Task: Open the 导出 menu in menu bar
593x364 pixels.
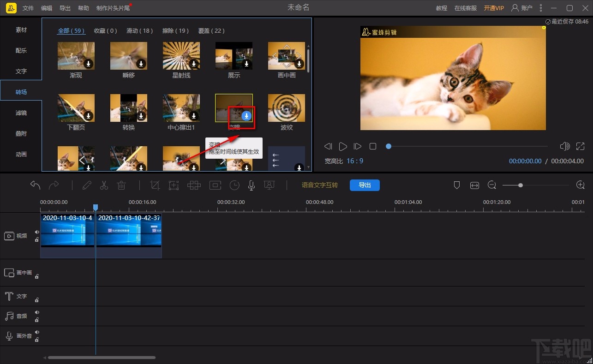Action: (x=65, y=8)
